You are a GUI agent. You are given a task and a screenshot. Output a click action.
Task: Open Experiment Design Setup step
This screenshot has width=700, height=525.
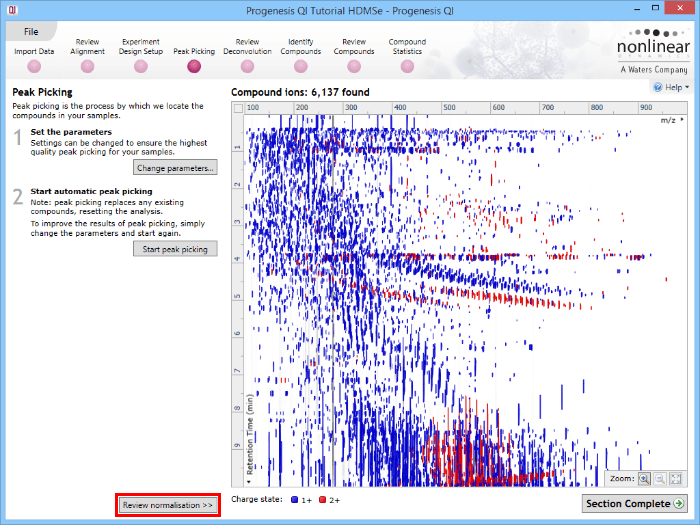click(x=141, y=55)
